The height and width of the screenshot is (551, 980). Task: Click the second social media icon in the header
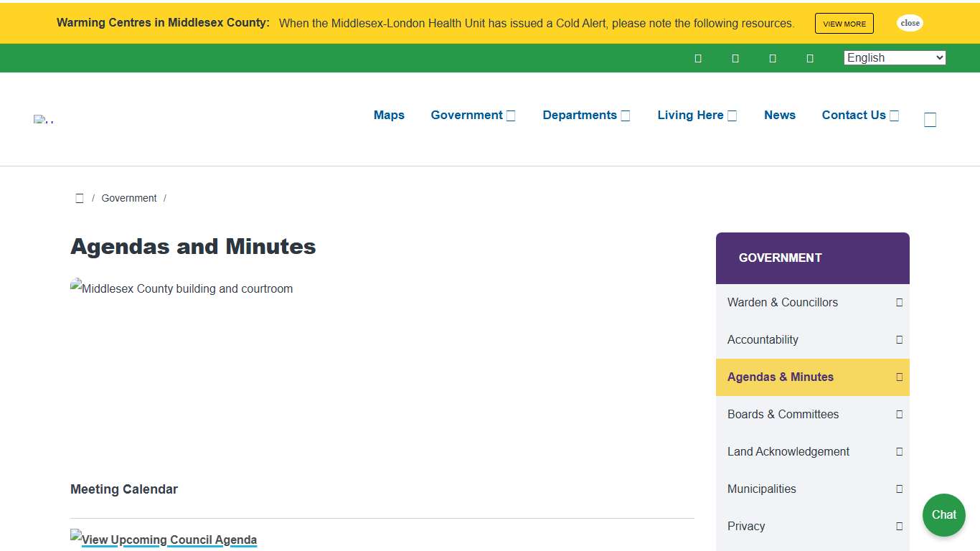[x=735, y=58]
